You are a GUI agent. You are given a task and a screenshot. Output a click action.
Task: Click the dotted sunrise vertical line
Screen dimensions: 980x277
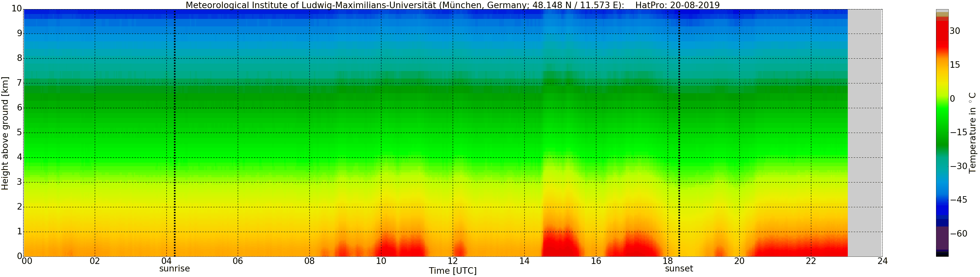click(175, 133)
